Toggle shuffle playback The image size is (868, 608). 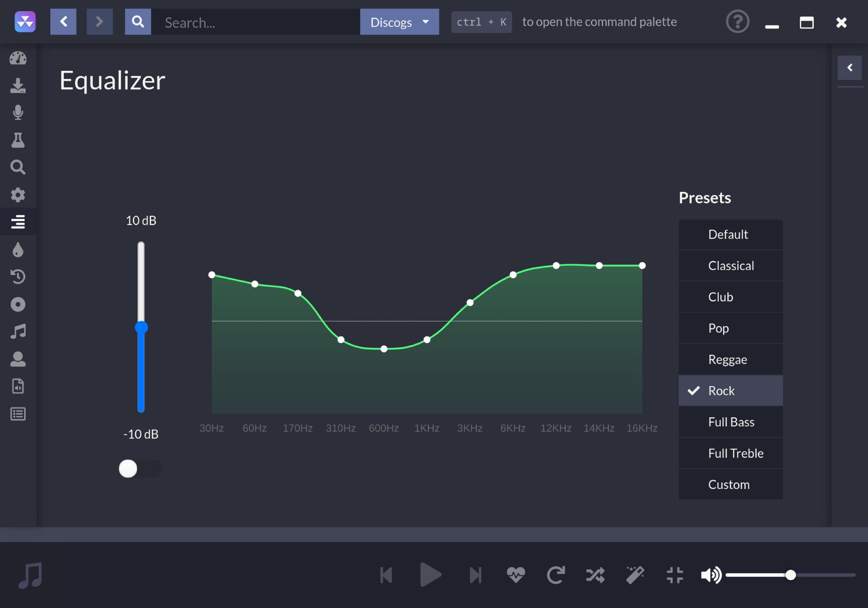pos(595,575)
